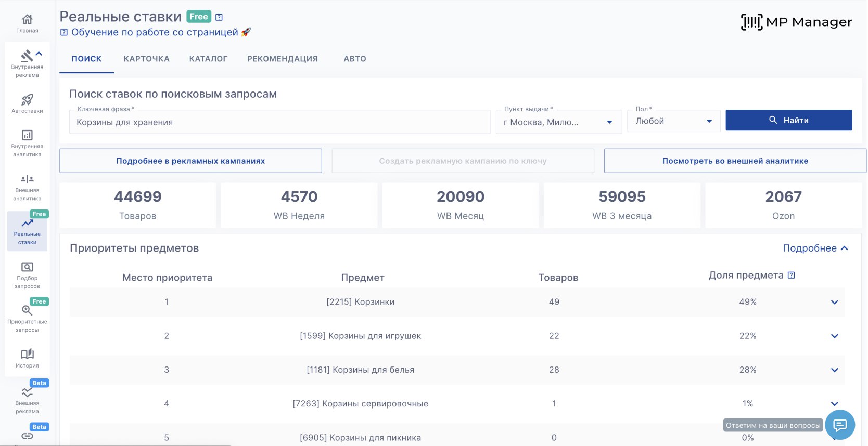Viewport: 868px width, 446px height.
Task: Switch to the КАТАЛОГ tab
Action: (208, 59)
